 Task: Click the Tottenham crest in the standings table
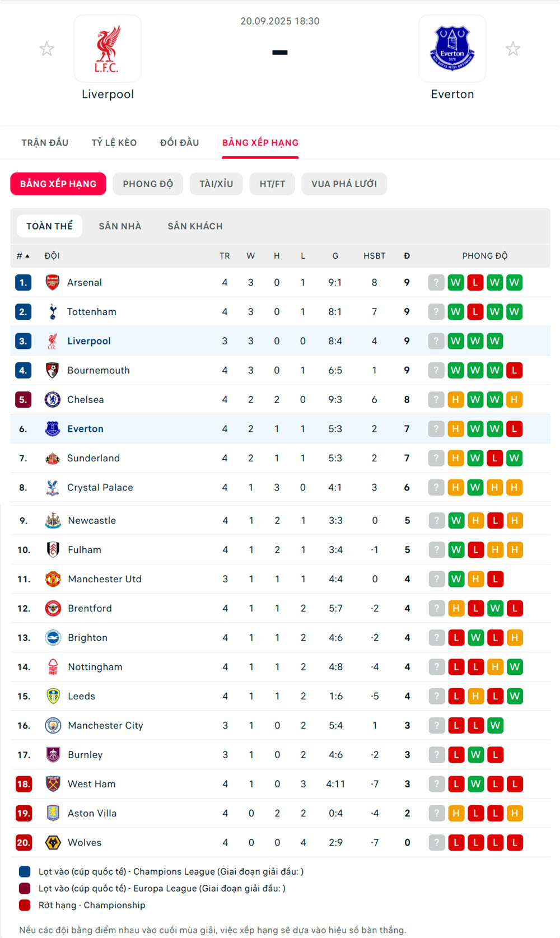pos(53,312)
